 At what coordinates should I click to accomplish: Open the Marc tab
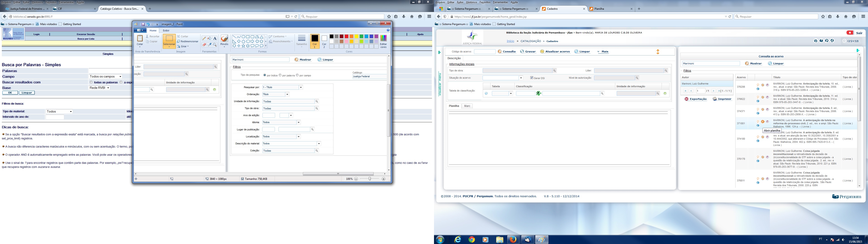coord(467,106)
